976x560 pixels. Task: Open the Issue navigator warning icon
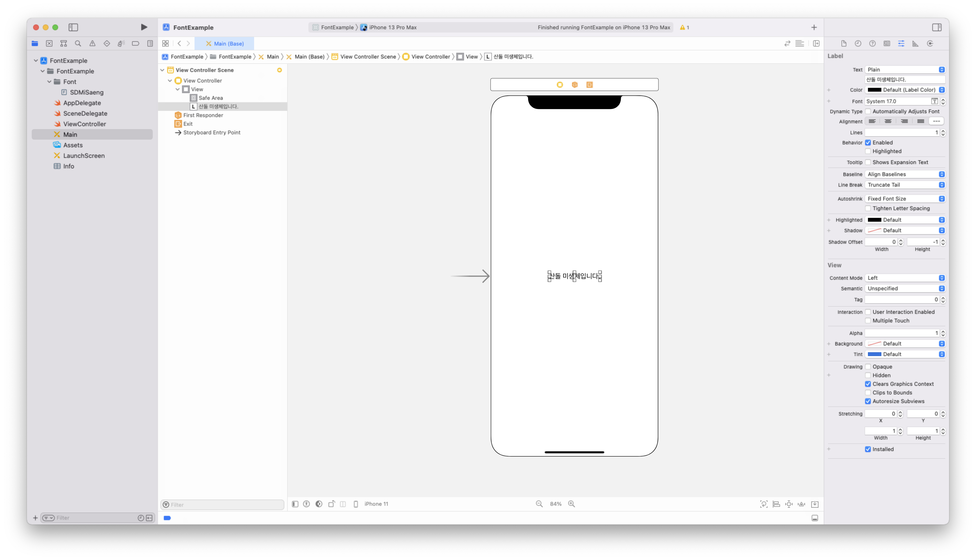tap(92, 43)
